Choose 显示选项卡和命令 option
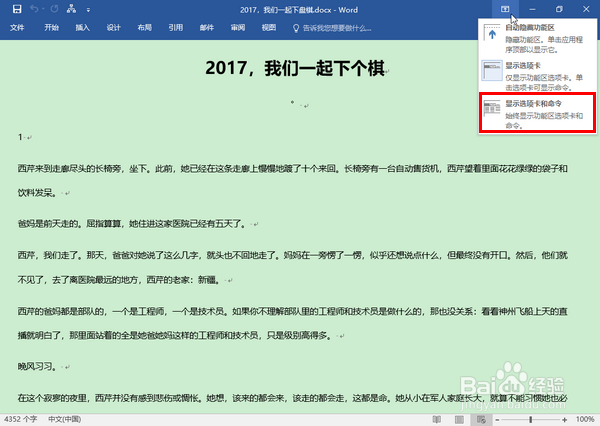This screenshot has height=426, width=600. 537,113
